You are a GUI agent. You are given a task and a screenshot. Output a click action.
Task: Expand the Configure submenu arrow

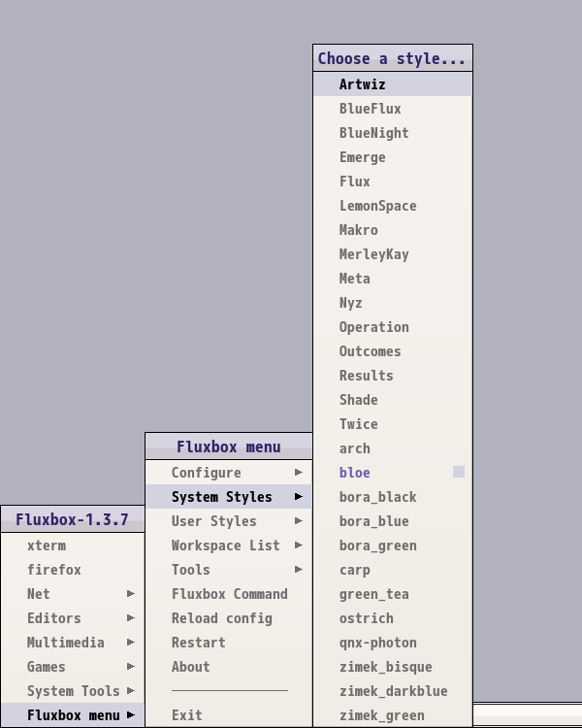(x=299, y=472)
